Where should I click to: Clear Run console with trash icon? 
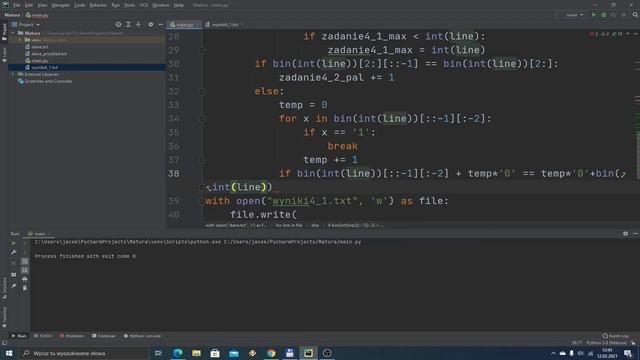pyautogui.click(x=25, y=288)
